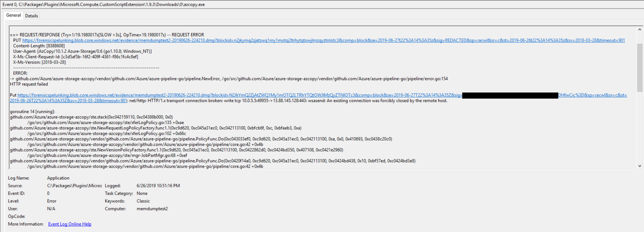This screenshot has height=232, width=644.
Task: Click the Event ID value 0
Action: tap(48, 193)
